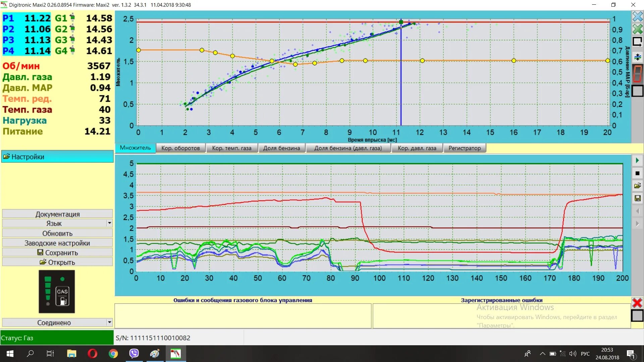This screenshot has height=362, width=644.
Task: Open a saved recorder log via folder icon
Action: tap(637, 186)
